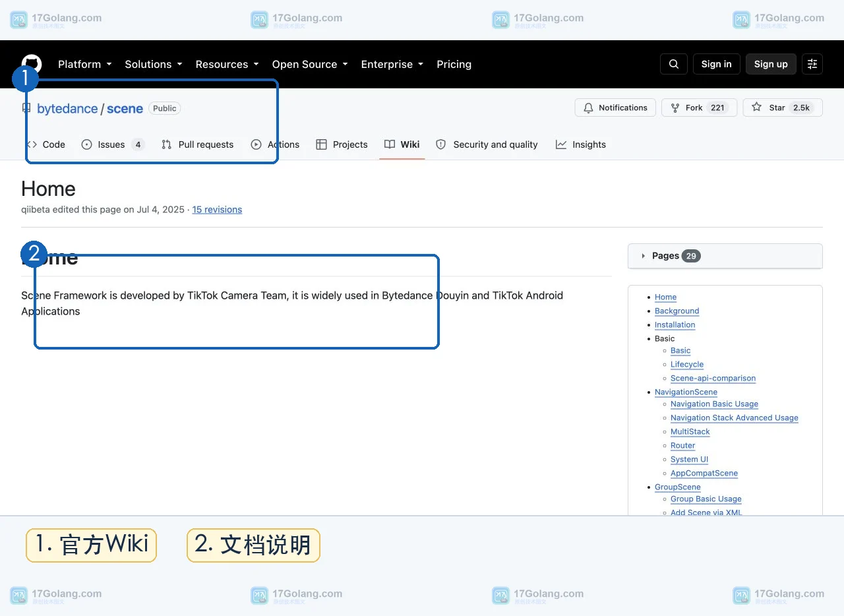The height and width of the screenshot is (616, 844).
Task: Click the Sign in button
Action: coord(717,64)
